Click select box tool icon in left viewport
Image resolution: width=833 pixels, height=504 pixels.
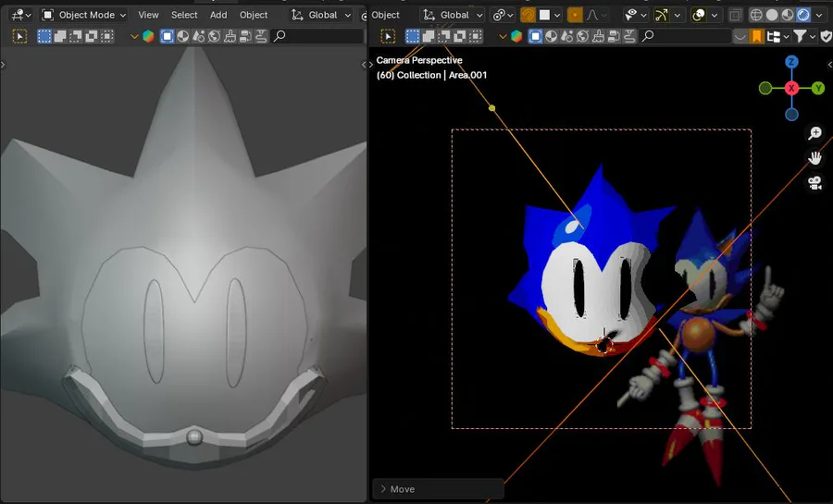click(x=19, y=36)
